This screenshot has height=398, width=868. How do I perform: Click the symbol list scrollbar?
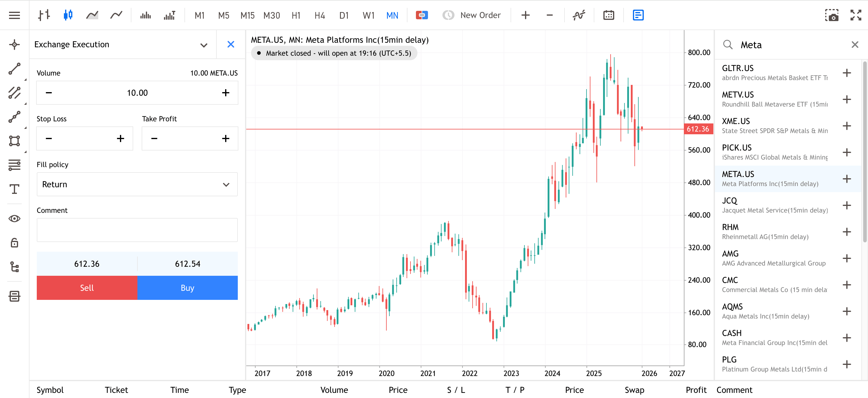pyautogui.click(x=865, y=151)
